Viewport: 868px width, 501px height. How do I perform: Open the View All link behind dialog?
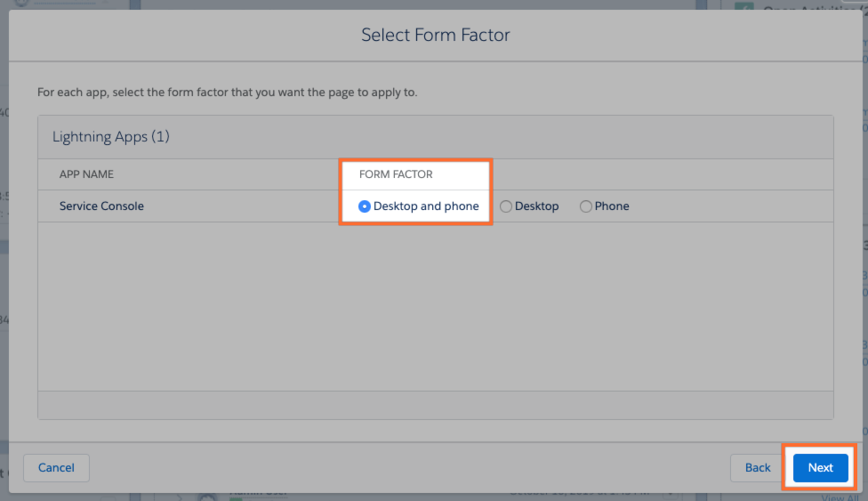tap(840, 497)
